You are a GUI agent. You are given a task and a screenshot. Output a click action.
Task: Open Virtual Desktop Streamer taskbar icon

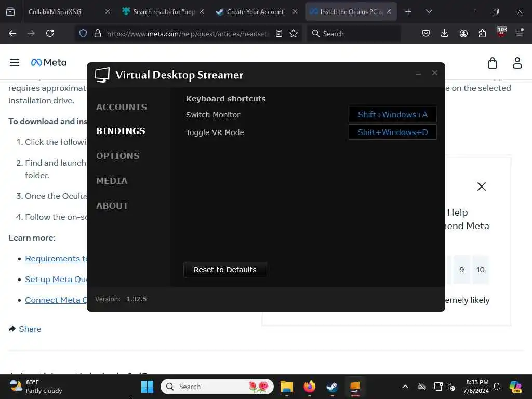click(355, 387)
